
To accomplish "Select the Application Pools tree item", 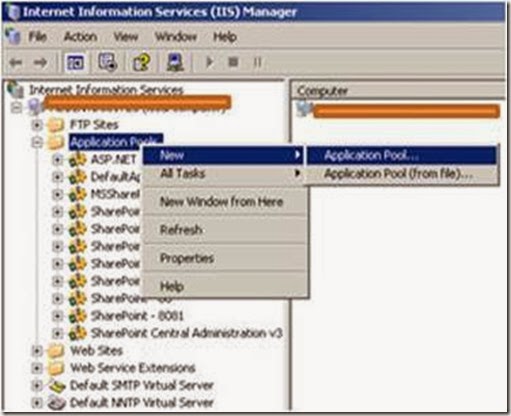I will (x=116, y=142).
